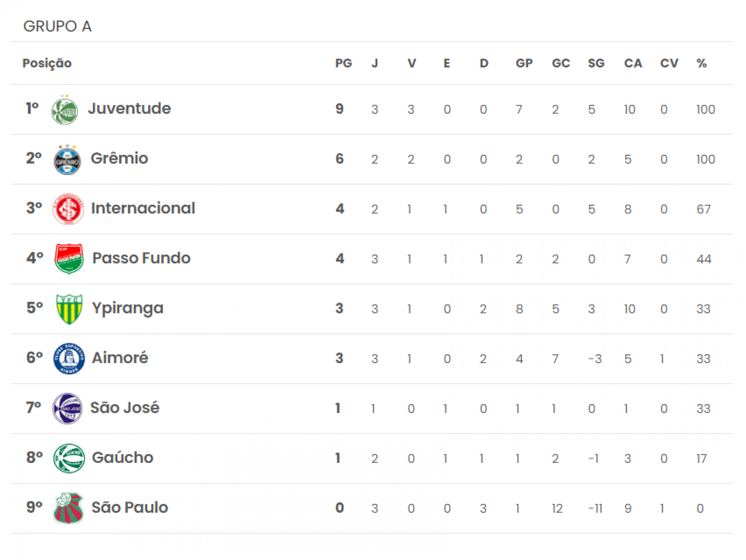Viewport: 746px width, 560px height.
Task: Select the Aimoré blue round badge
Action: click(69, 359)
